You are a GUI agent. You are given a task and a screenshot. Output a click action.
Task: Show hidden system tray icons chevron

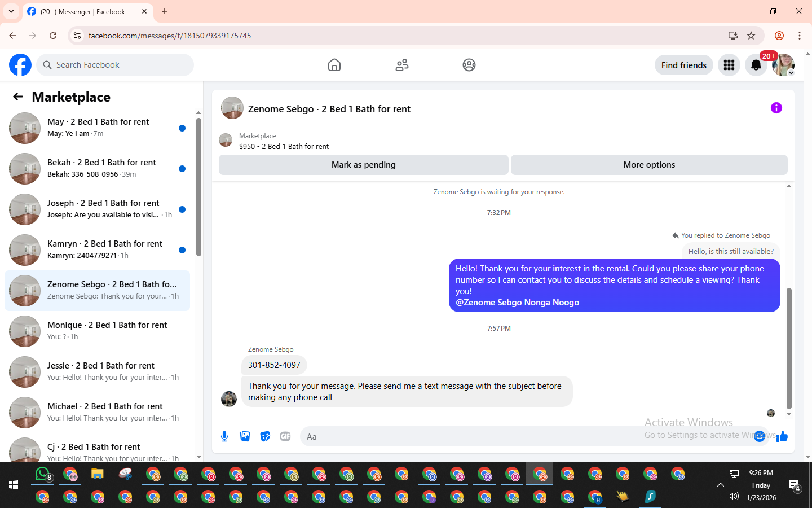click(721, 485)
